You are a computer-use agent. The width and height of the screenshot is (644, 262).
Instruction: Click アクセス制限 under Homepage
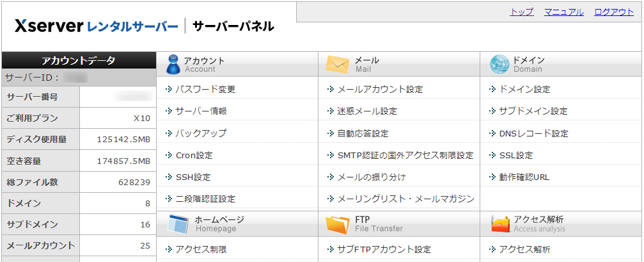pos(201,249)
